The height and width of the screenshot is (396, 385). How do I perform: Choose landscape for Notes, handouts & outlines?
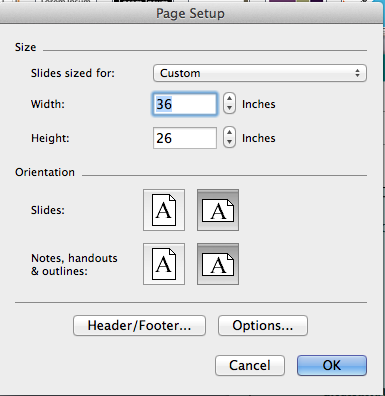pyautogui.click(x=218, y=264)
